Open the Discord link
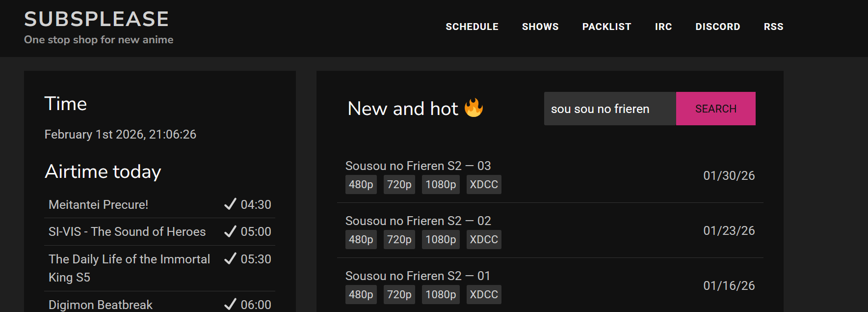This screenshot has height=312, width=868. (x=717, y=27)
